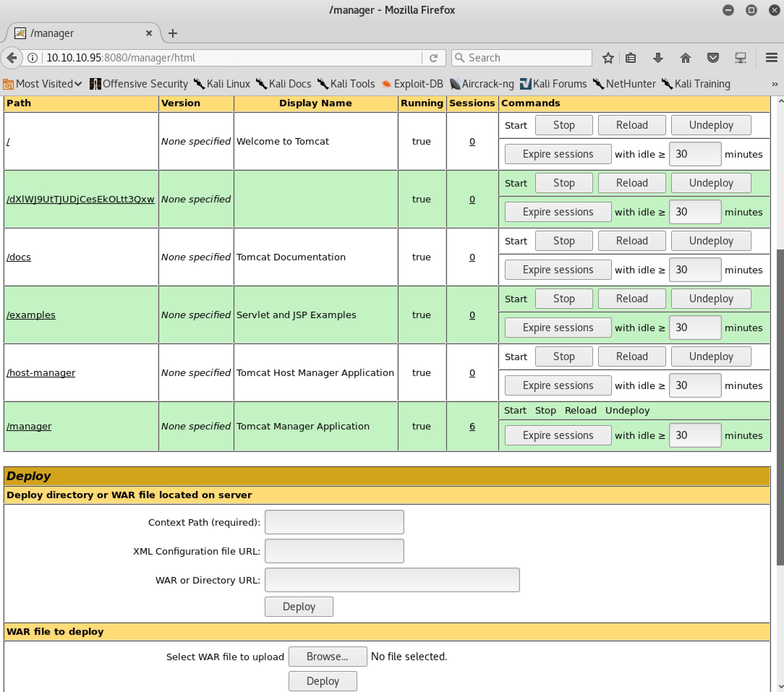Undeploy the /examples application

tap(711, 299)
